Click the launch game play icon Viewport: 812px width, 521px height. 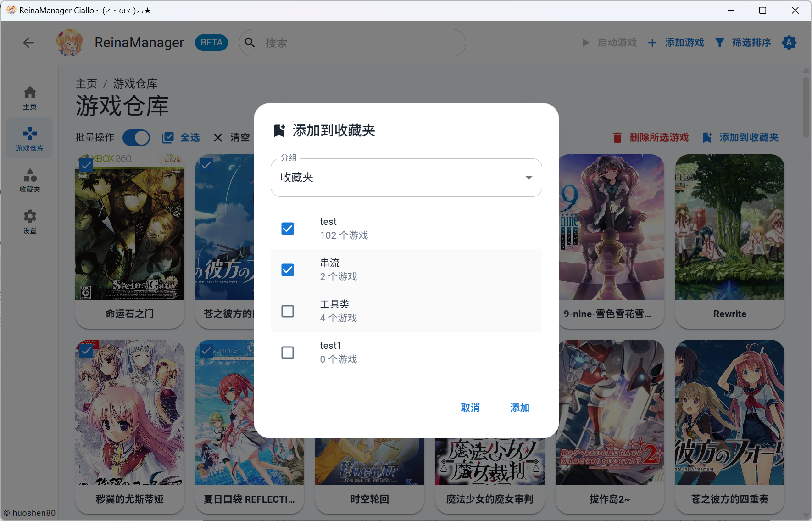pyautogui.click(x=586, y=43)
